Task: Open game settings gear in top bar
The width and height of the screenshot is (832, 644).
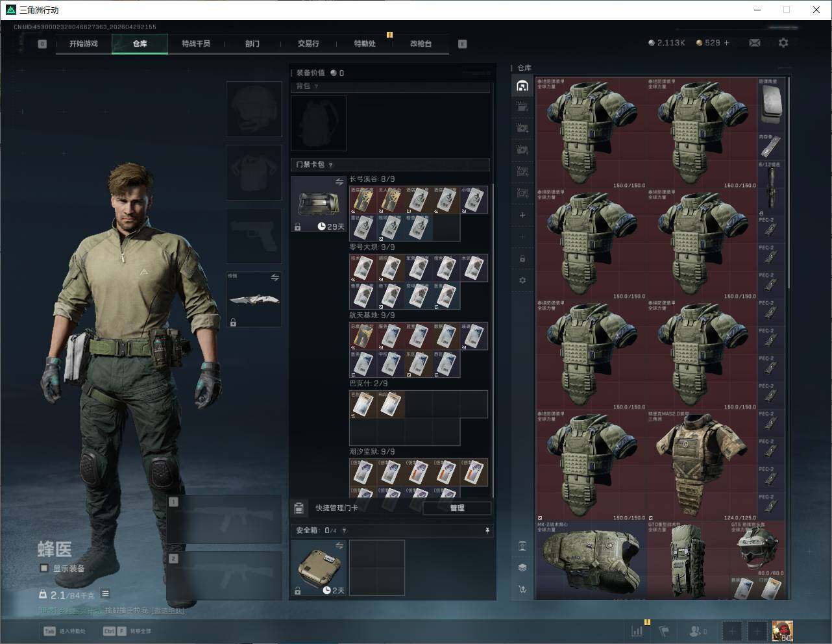Action: coord(783,43)
